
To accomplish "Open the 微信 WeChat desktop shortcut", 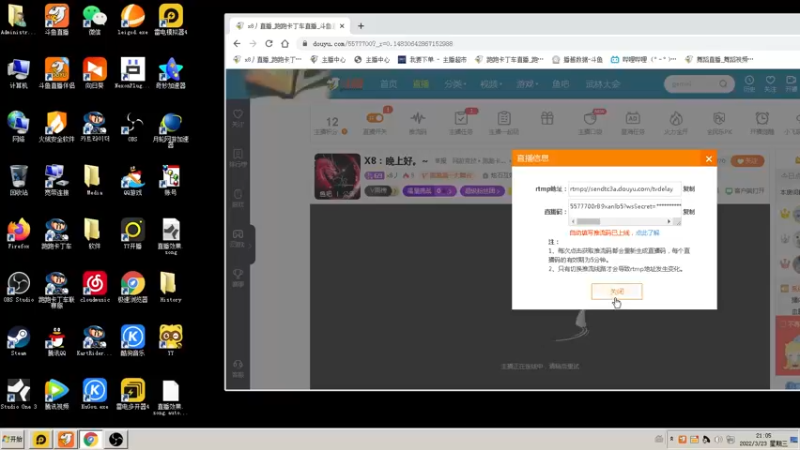I will [94, 19].
